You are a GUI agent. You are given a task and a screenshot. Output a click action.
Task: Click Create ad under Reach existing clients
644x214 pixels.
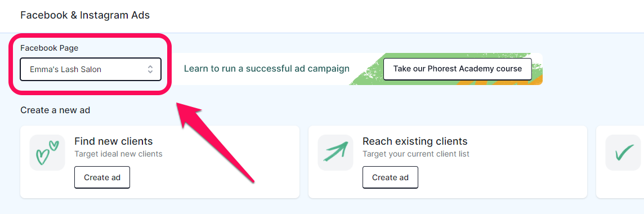(390, 177)
